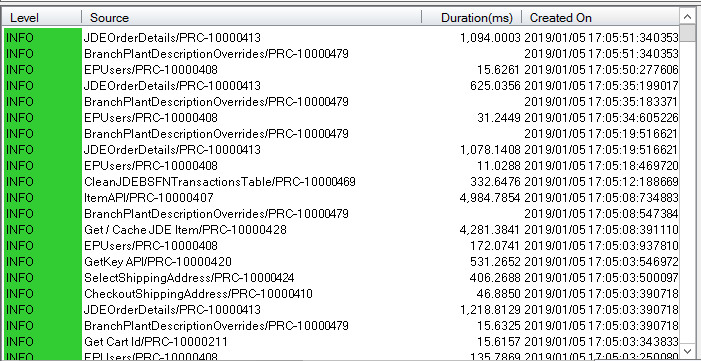Select the duration value 1,094.0003

(490, 38)
